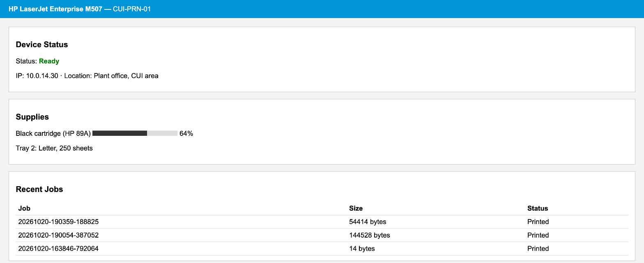
Task: Select job 20261020-190054-387052
Action: (x=59, y=236)
